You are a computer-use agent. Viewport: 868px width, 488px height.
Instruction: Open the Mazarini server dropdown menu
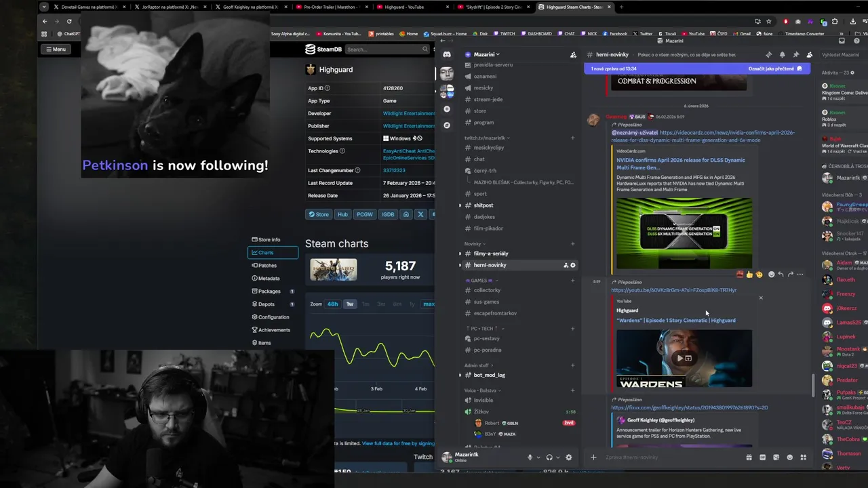(482, 55)
